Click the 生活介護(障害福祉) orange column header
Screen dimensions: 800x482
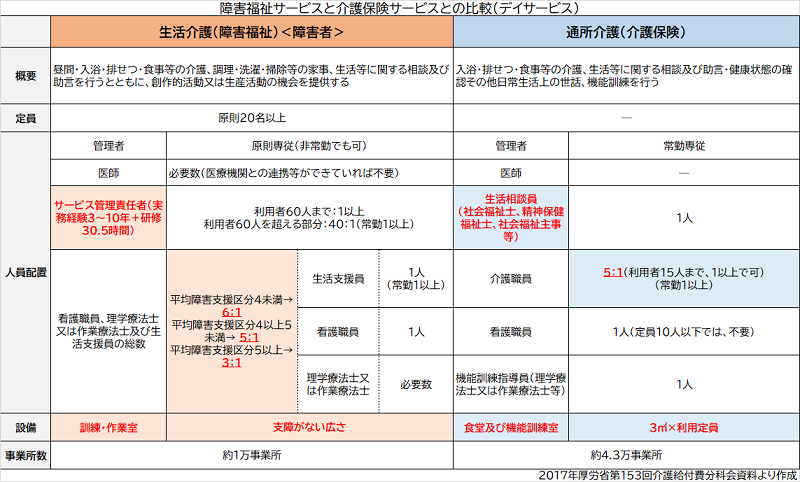click(x=252, y=32)
